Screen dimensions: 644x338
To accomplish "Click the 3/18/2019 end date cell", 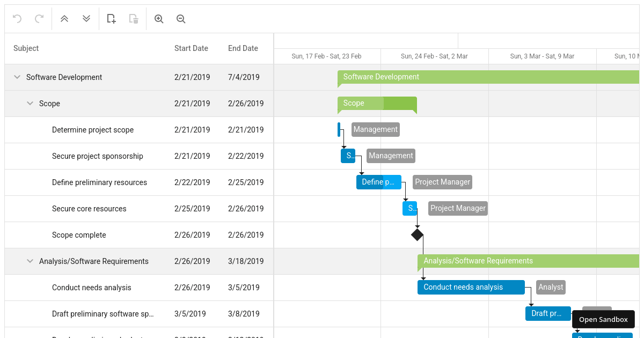I will 246,261.
